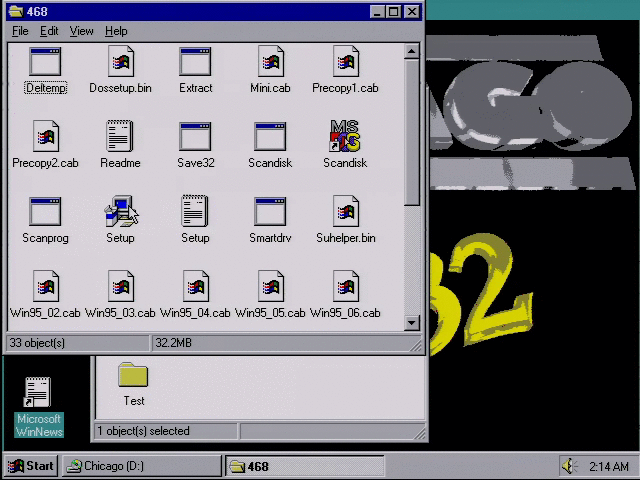The image size is (640, 480).
Task: Close the 468 window
Action: coord(412,11)
